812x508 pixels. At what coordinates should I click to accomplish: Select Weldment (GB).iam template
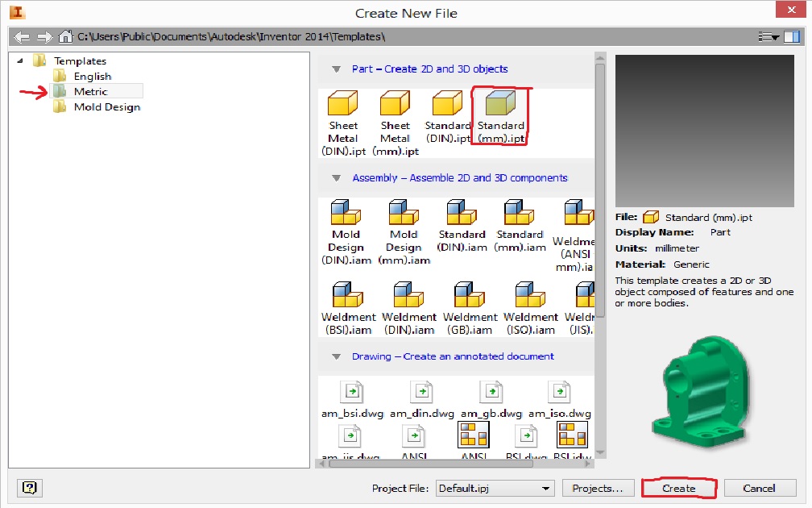pos(470,308)
